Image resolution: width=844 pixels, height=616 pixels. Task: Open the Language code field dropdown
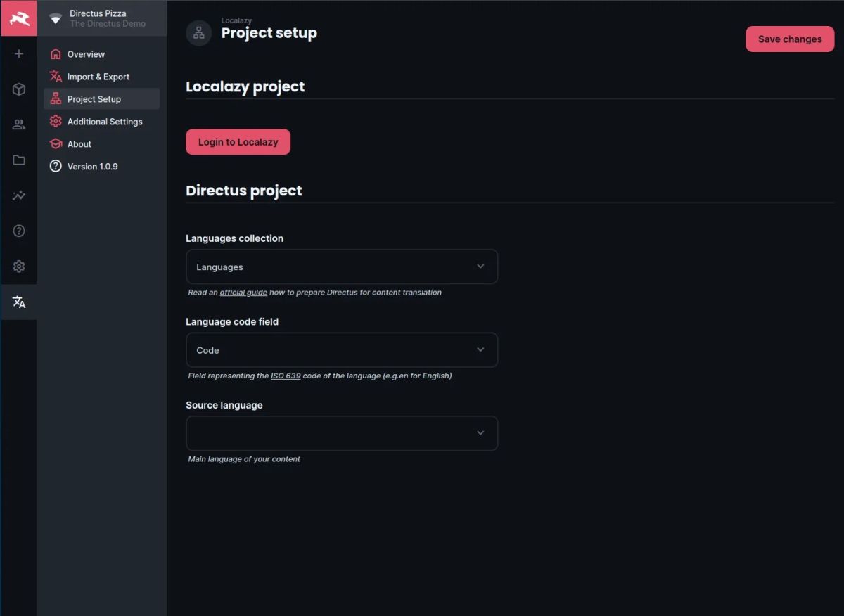coord(342,350)
